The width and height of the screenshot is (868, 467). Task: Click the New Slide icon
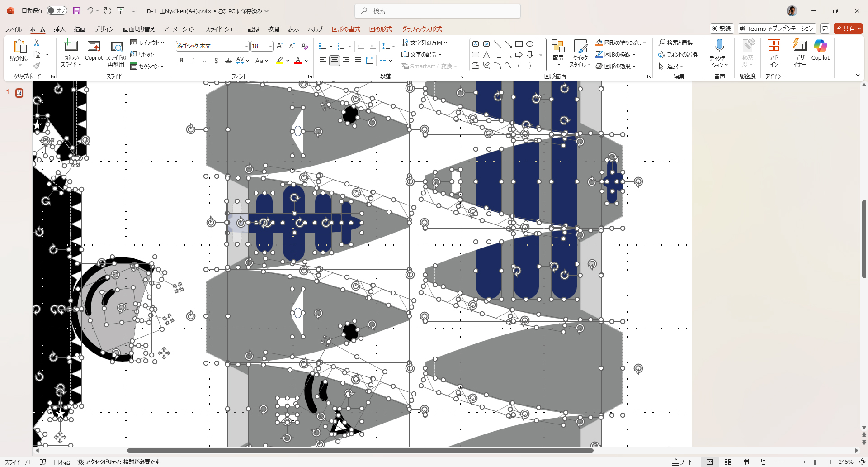[x=71, y=47]
